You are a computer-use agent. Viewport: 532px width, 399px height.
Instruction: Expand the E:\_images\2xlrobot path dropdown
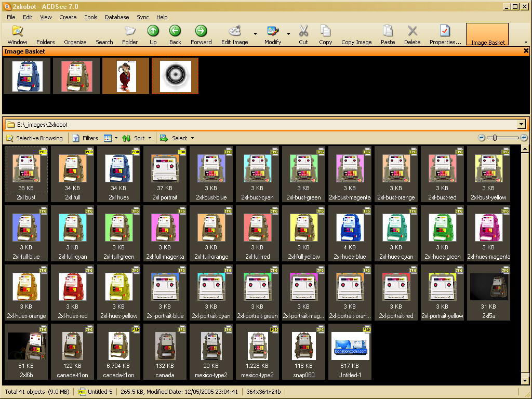pyautogui.click(x=521, y=125)
